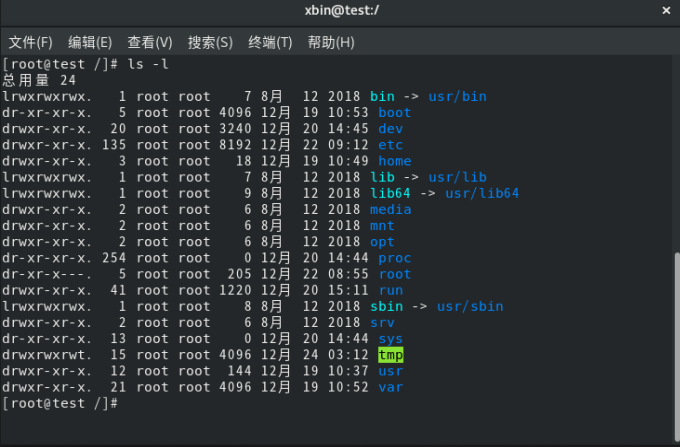The height and width of the screenshot is (447, 680).
Task: Open the 终端(T) menu
Action: 270,42
